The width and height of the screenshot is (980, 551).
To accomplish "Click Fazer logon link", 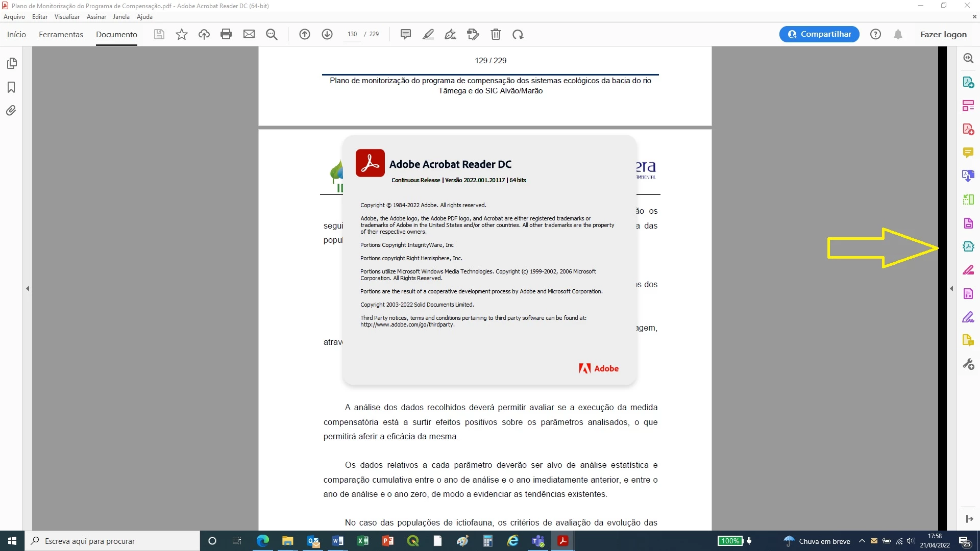I will 943,34.
